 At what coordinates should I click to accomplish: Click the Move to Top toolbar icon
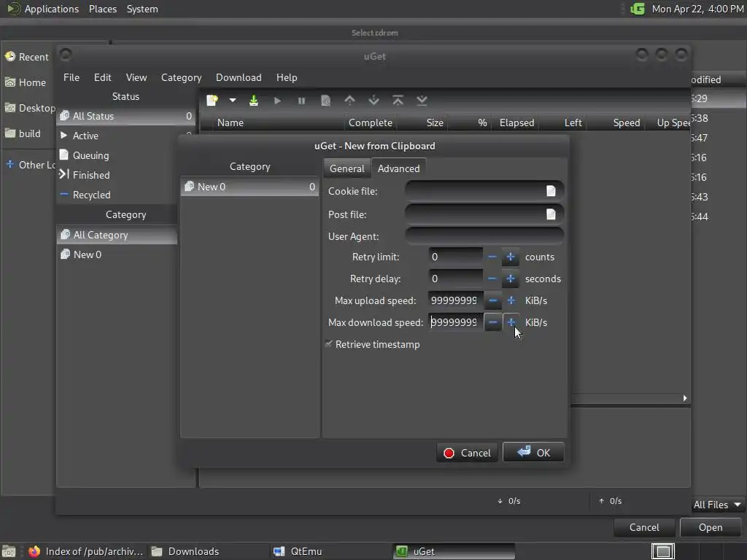tap(398, 101)
